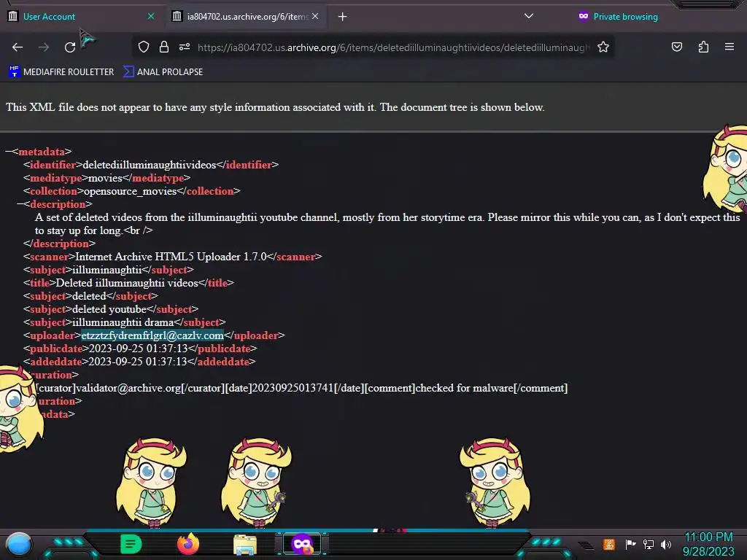This screenshot has width=747, height=560.
Task: Switch to the User Account tab
Action: click(x=81, y=17)
